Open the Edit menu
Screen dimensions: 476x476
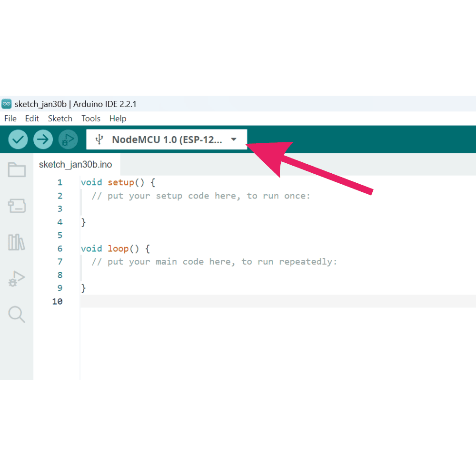point(32,119)
